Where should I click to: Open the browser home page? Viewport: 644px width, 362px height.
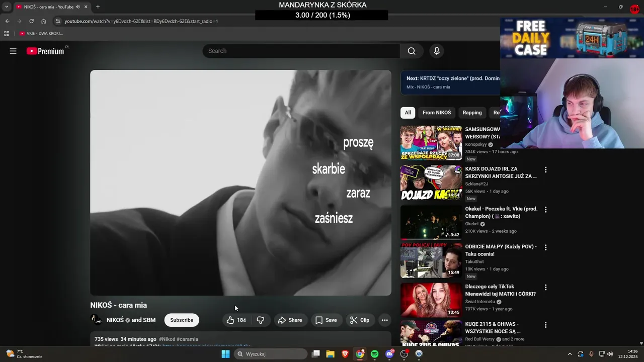click(x=44, y=21)
